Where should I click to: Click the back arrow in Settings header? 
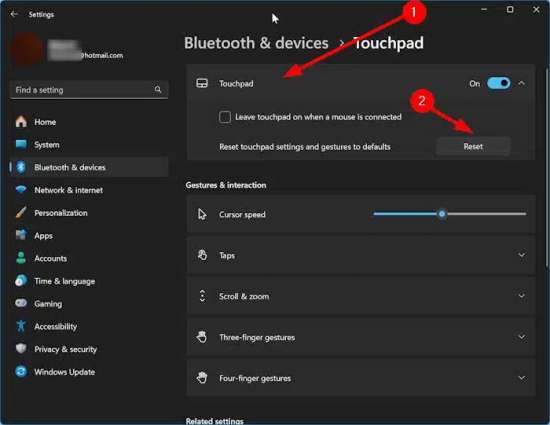(14, 14)
